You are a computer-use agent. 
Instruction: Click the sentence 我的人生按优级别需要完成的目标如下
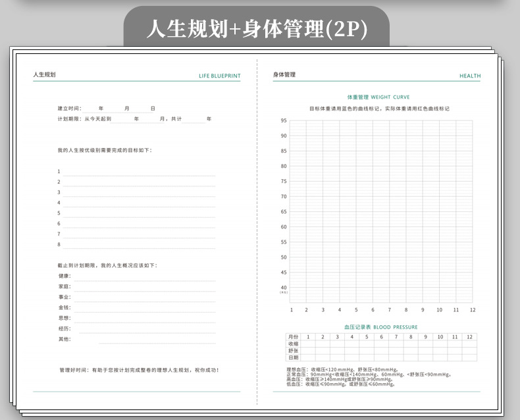(x=105, y=150)
